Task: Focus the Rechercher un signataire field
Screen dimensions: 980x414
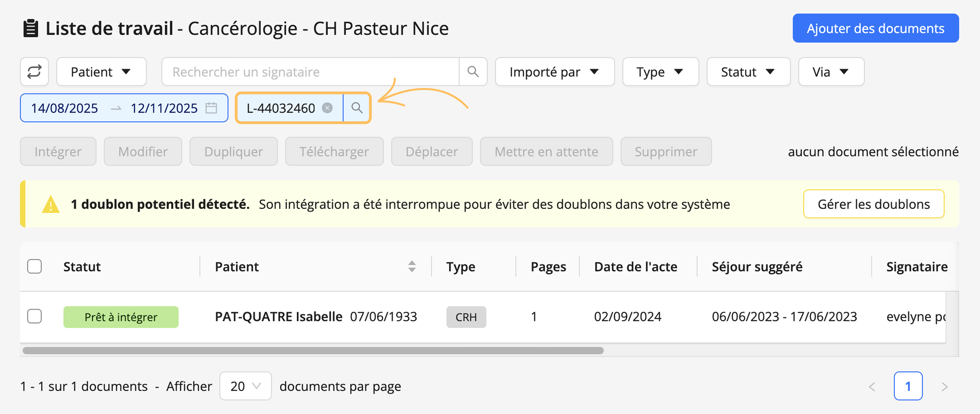Action: [x=310, y=72]
